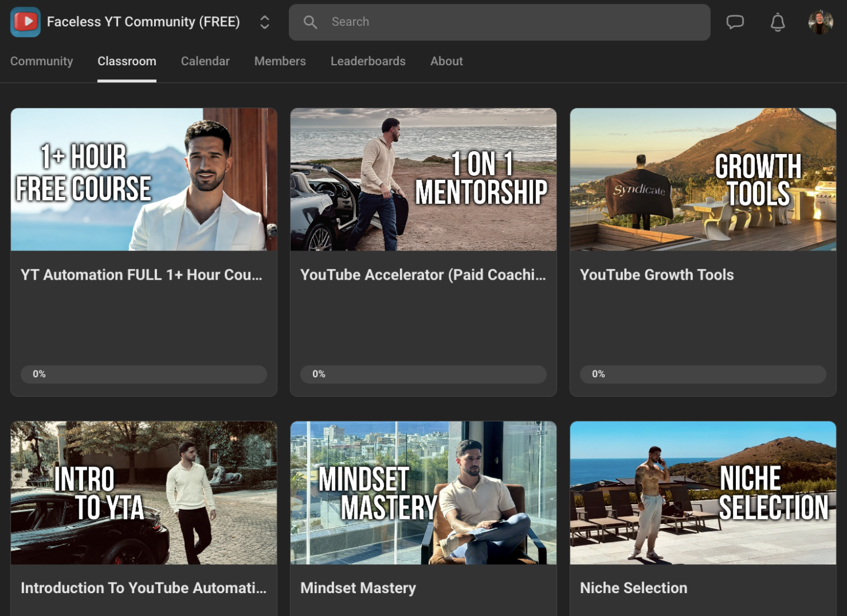Open the 1+ Hour Free Course thumbnail
The image size is (847, 616).
(x=144, y=179)
